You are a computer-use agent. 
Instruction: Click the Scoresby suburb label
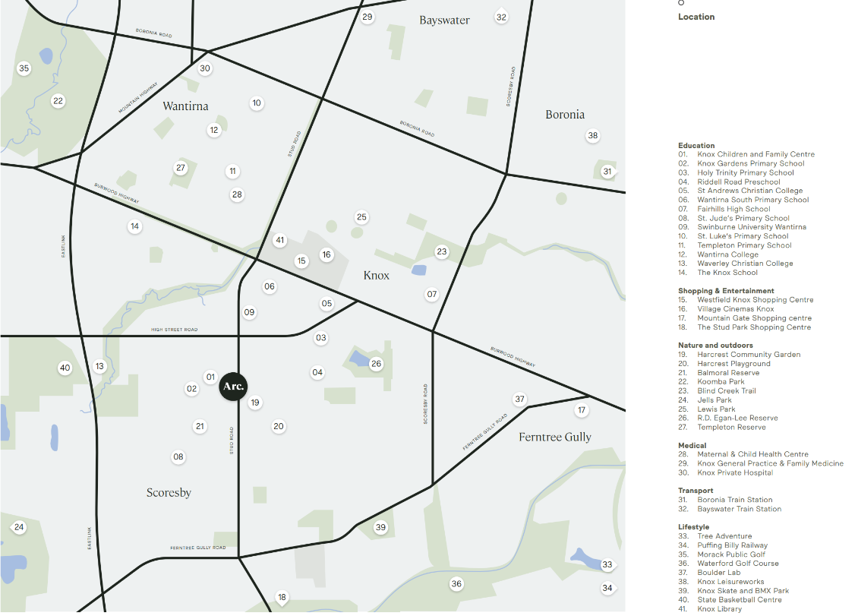click(x=169, y=493)
